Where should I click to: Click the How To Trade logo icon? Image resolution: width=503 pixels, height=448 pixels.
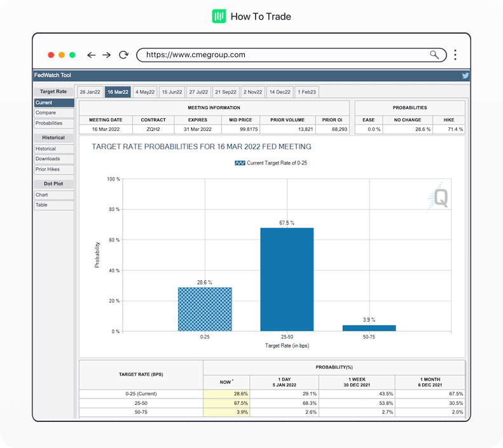tap(219, 17)
